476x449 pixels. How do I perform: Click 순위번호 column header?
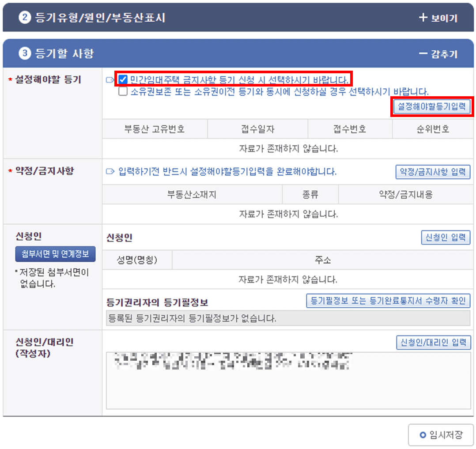[433, 129]
